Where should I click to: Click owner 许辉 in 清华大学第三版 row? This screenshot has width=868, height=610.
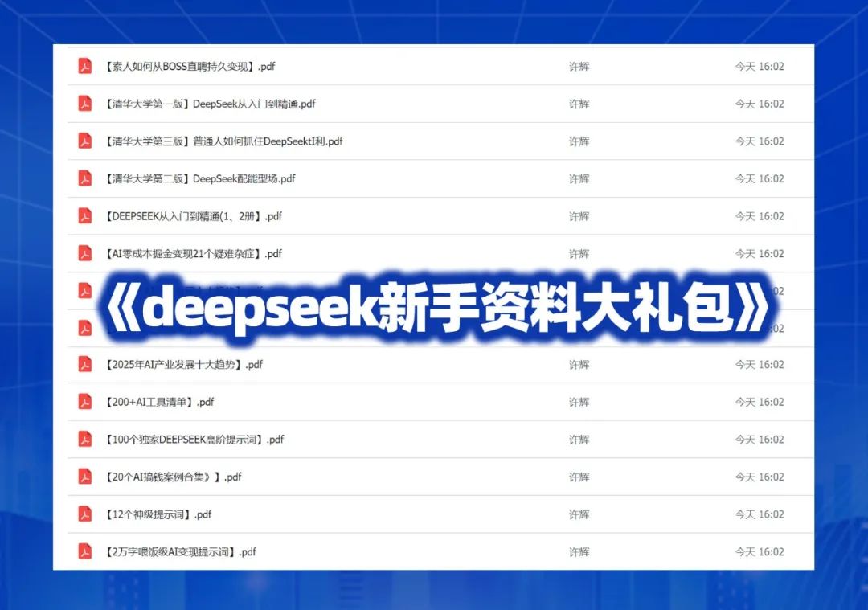(x=579, y=141)
